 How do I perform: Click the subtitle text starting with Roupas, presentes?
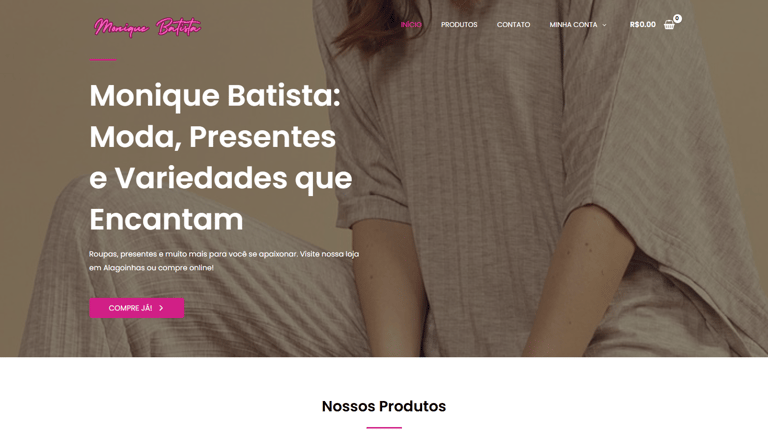point(224,261)
